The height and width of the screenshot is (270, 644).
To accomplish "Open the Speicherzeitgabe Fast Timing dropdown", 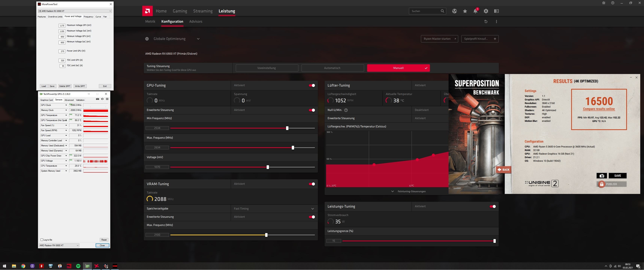I will click(x=274, y=209).
